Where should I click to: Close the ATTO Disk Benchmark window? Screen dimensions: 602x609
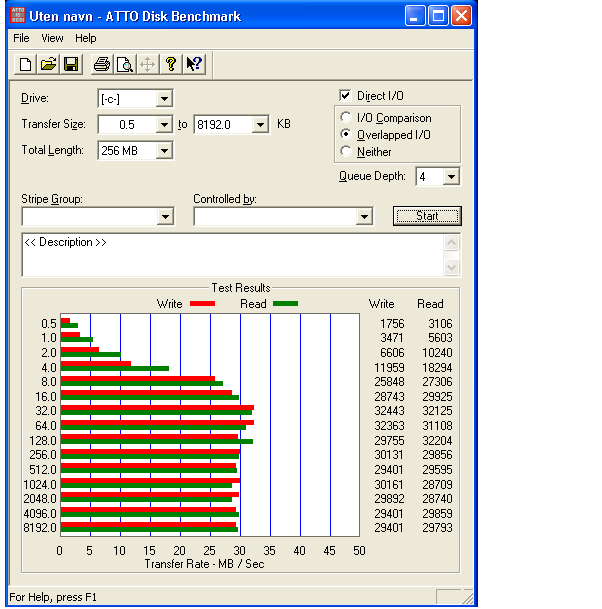[461, 16]
